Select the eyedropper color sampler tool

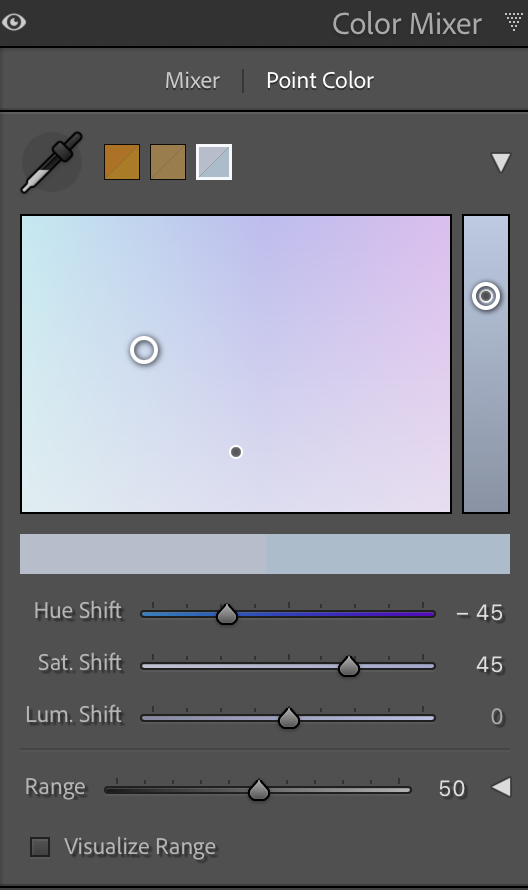click(x=52, y=162)
